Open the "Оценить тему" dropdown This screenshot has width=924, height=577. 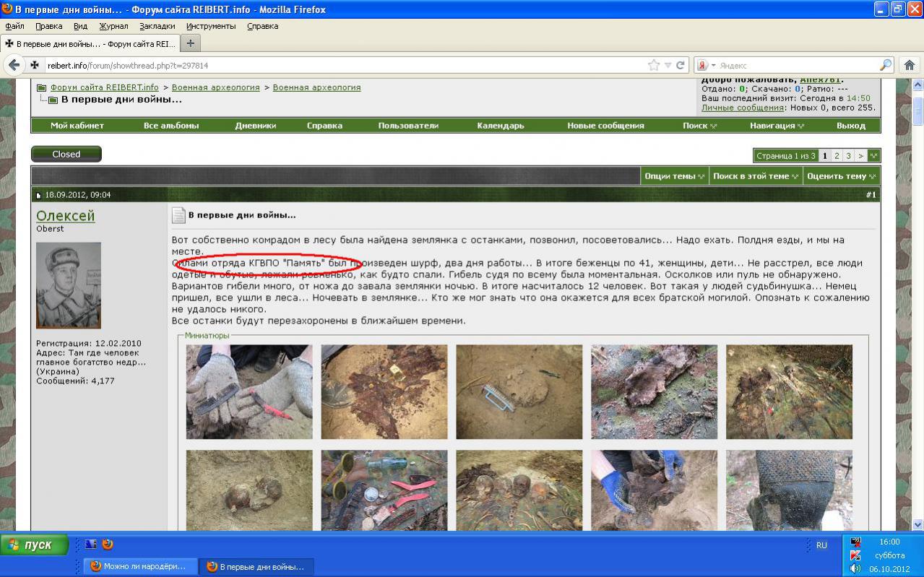pyautogui.click(x=841, y=176)
